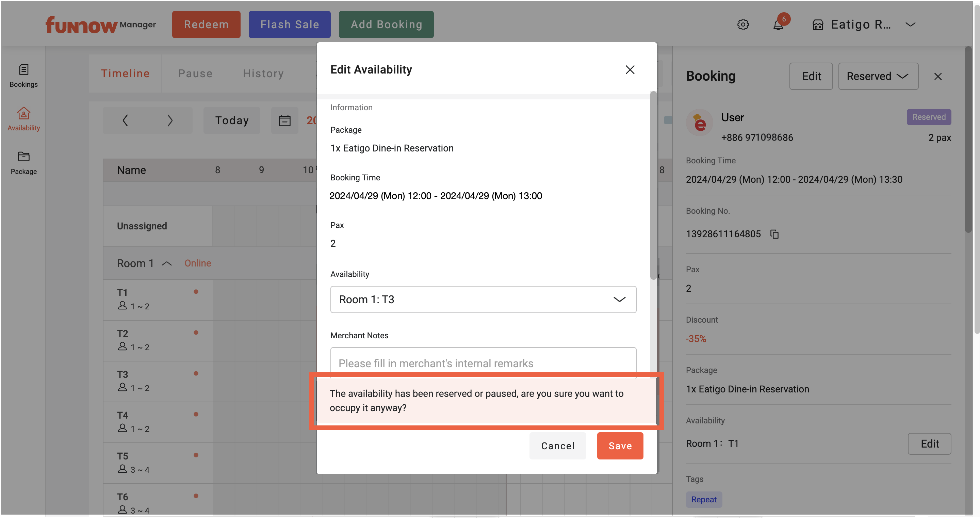Select the T3 table row

tap(158, 382)
